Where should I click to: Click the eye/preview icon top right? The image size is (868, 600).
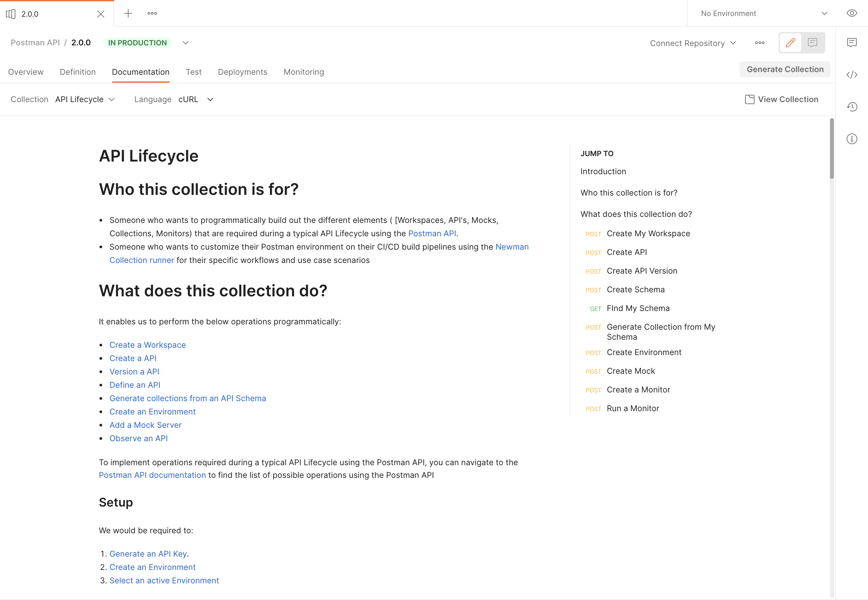tap(853, 13)
